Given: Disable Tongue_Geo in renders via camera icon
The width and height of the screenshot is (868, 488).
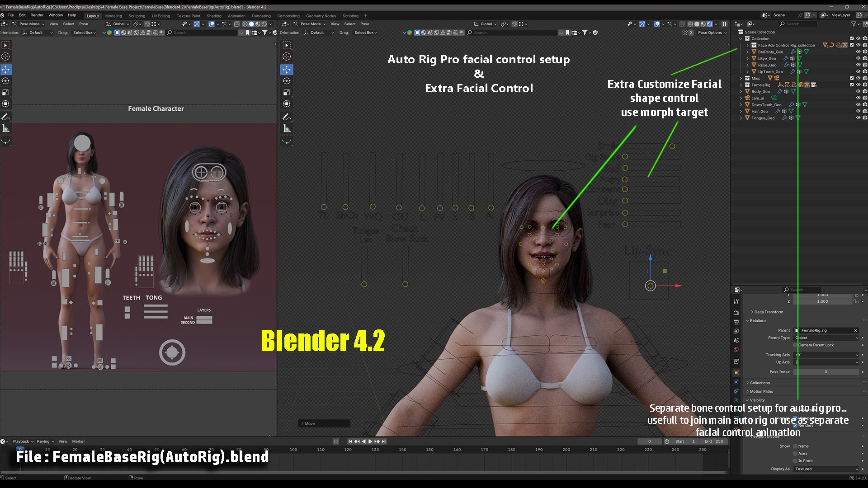Looking at the screenshot, I should point(864,118).
